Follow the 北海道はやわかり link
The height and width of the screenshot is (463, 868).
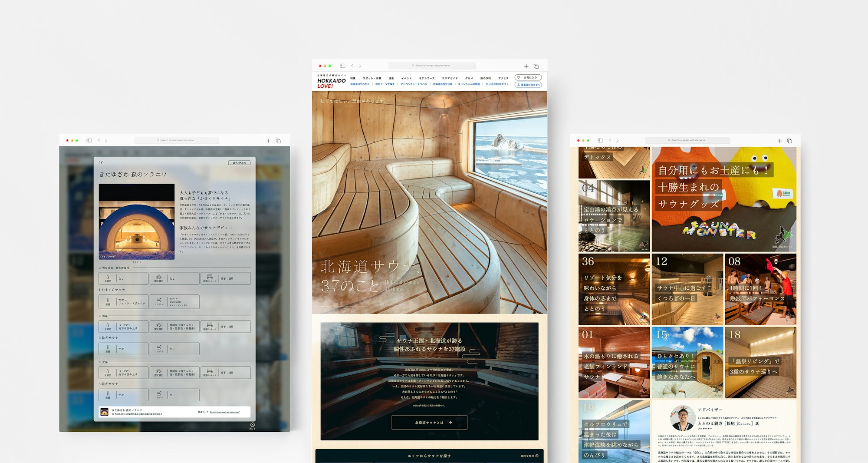click(x=360, y=84)
